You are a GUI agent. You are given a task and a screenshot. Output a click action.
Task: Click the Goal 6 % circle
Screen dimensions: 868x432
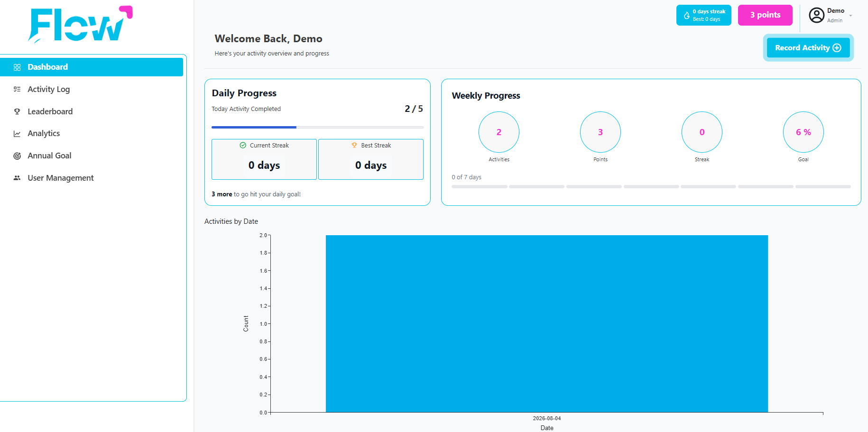[x=803, y=132]
